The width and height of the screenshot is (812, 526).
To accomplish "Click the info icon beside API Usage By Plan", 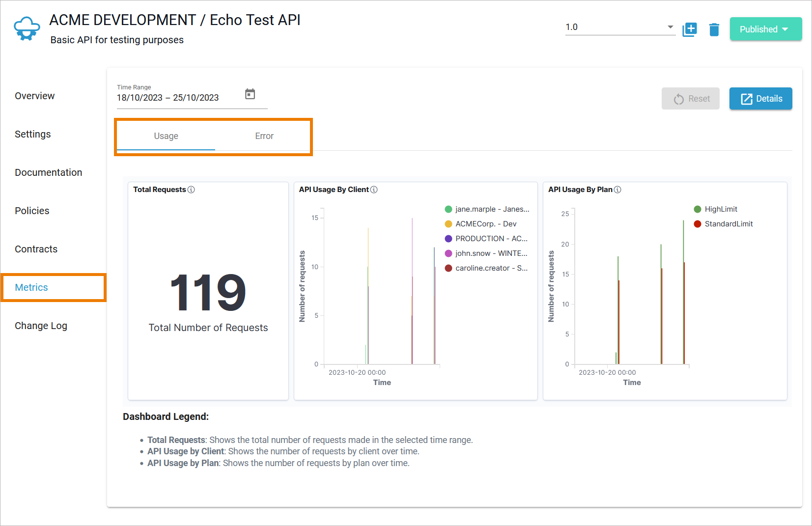I will (618, 190).
